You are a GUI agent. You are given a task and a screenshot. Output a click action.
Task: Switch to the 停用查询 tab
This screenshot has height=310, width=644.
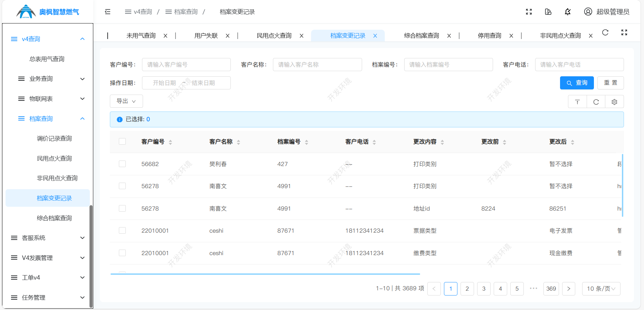(x=490, y=36)
